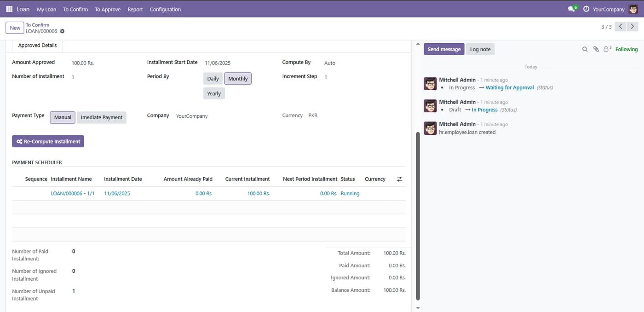Search messages with the magnifier icon
The width and height of the screenshot is (644, 312).
585,49
